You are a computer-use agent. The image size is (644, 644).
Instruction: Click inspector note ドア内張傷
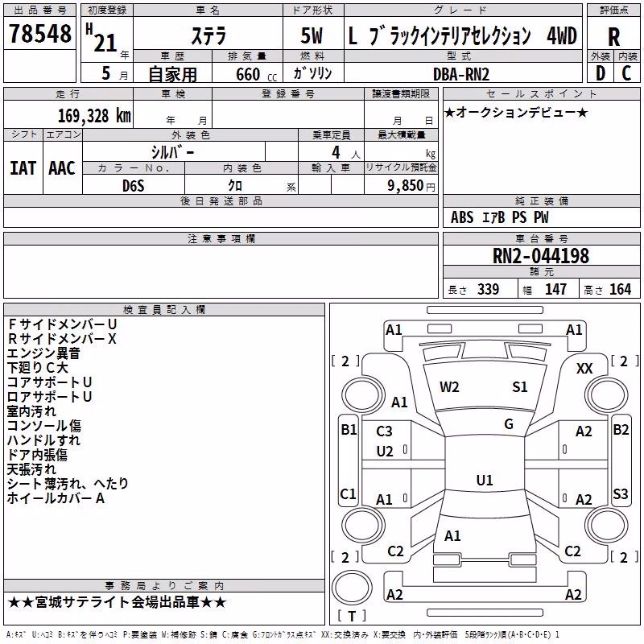37,455
